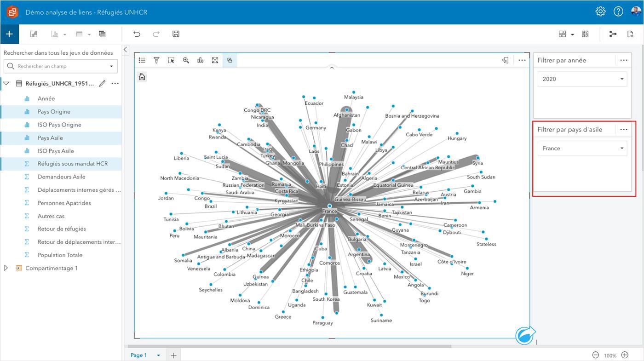
Task: Open the card filter tool
Action: coord(156,60)
